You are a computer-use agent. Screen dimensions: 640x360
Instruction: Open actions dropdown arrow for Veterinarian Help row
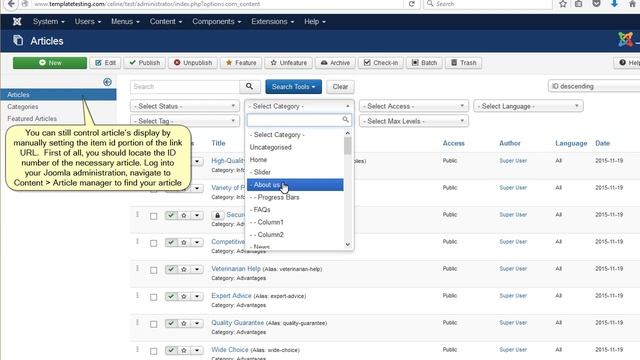click(x=197, y=269)
